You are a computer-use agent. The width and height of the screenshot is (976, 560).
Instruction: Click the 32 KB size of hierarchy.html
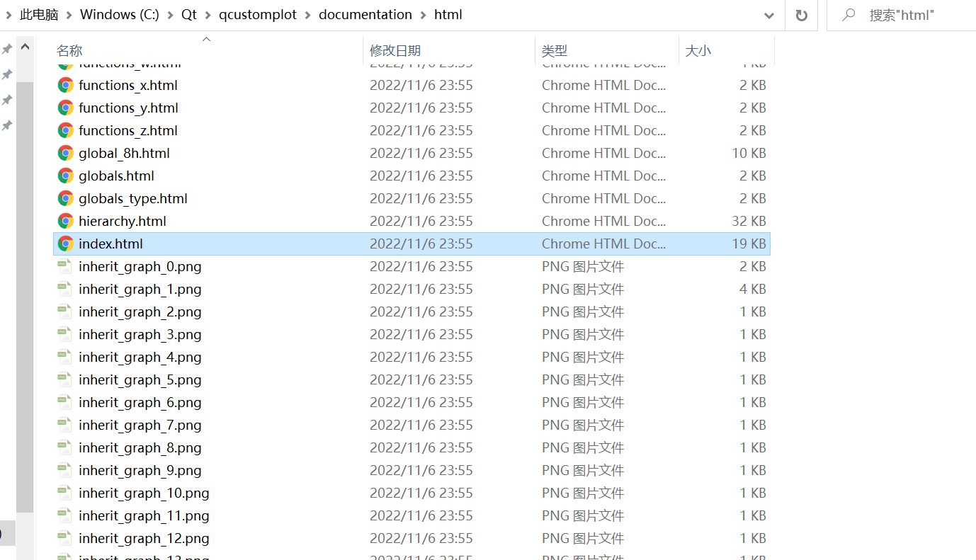pos(749,221)
